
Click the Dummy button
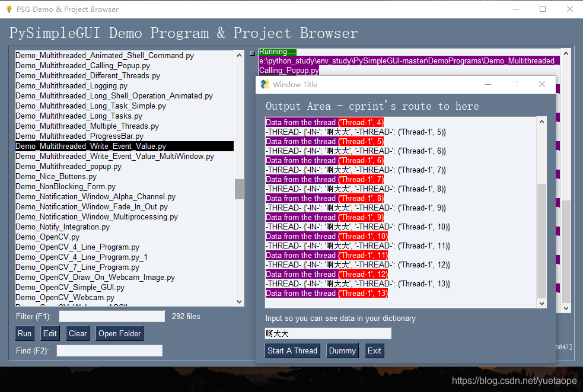click(x=342, y=350)
